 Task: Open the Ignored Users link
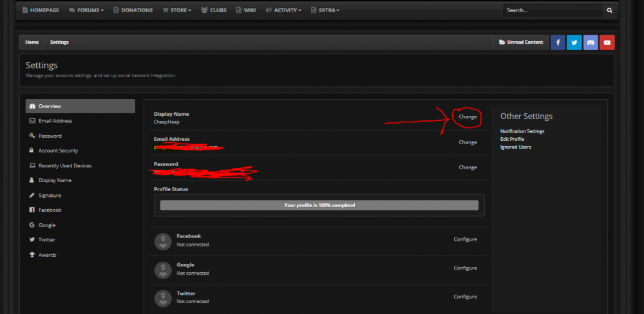[x=515, y=147]
